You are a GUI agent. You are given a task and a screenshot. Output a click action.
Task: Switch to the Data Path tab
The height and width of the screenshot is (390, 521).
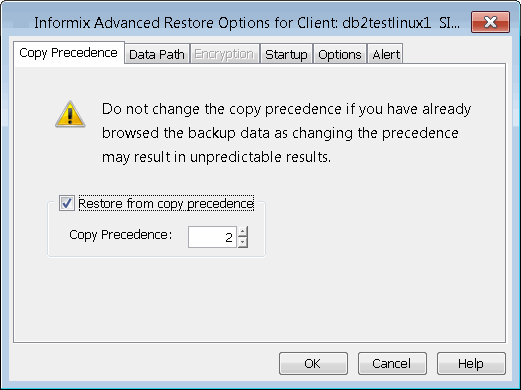tap(157, 54)
